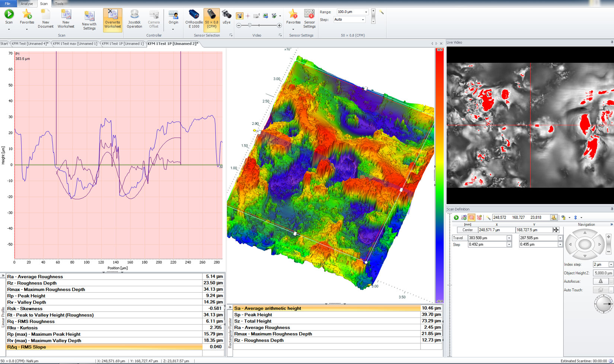
Task: Open the Range dropdown showing 100.0 µm
Action: 366,12
